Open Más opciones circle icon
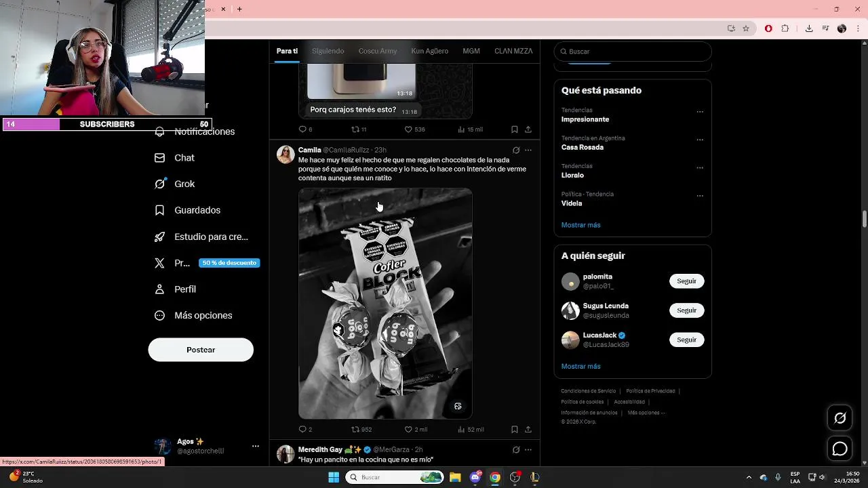This screenshot has width=868, height=488. coord(159,315)
